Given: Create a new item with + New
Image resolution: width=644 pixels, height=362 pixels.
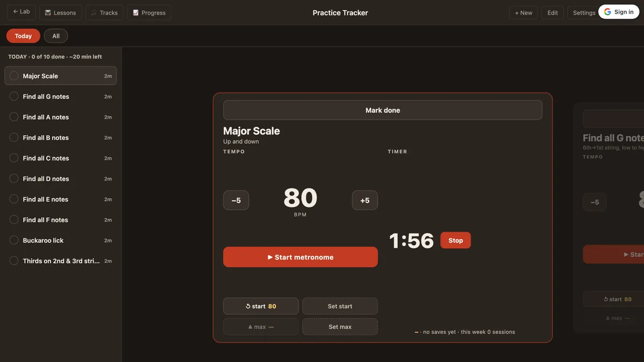Looking at the screenshot, I should pyautogui.click(x=523, y=12).
